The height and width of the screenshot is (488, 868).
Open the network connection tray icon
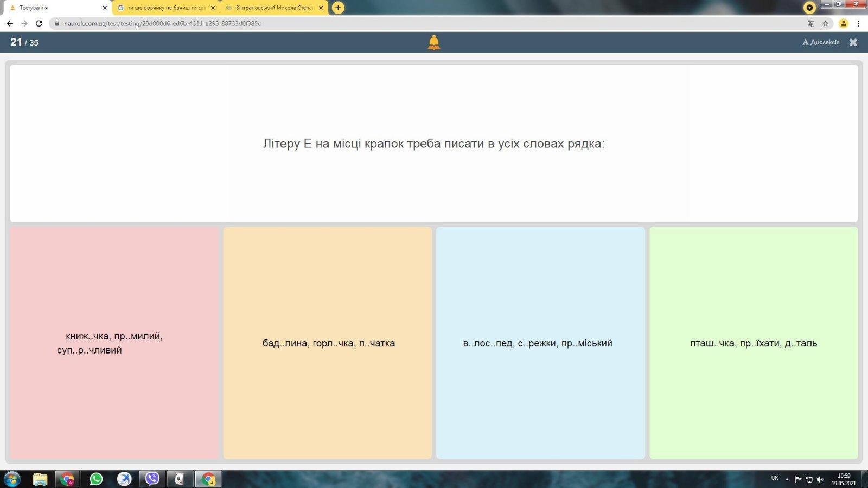point(809,479)
